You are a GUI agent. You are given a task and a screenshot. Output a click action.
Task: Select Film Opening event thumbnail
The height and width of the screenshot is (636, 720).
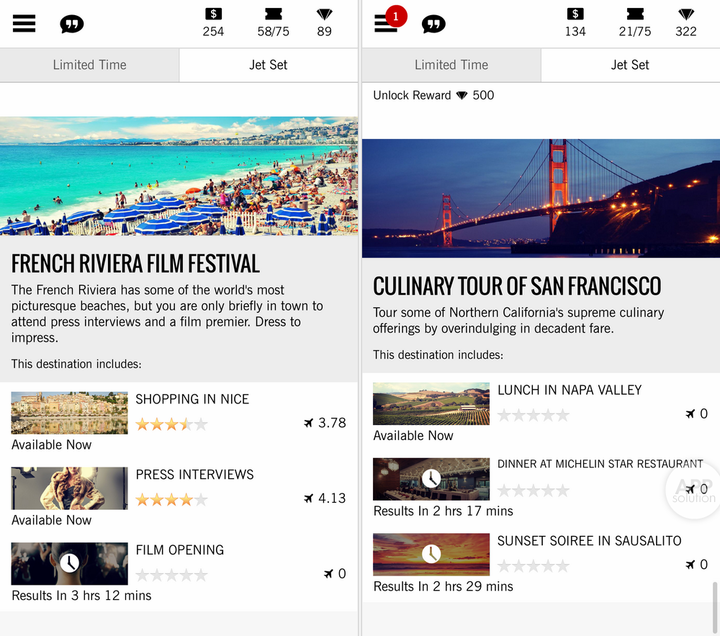(x=69, y=563)
